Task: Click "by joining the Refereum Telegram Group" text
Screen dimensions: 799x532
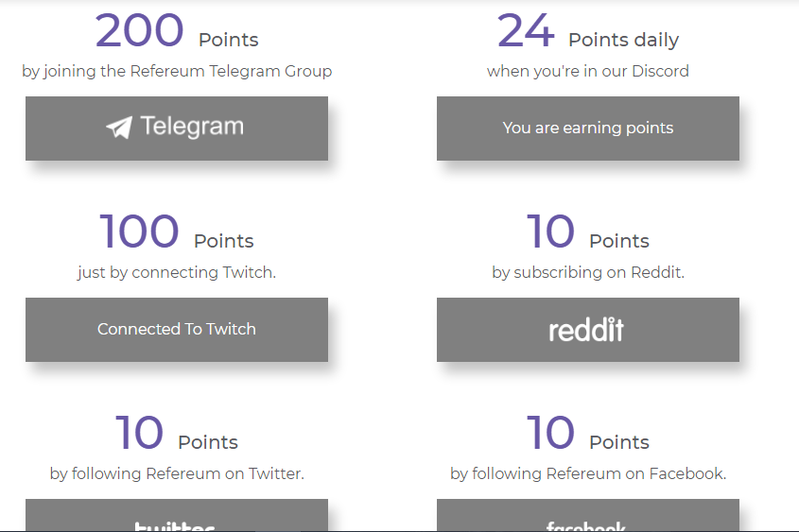Action: pos(177,71)
